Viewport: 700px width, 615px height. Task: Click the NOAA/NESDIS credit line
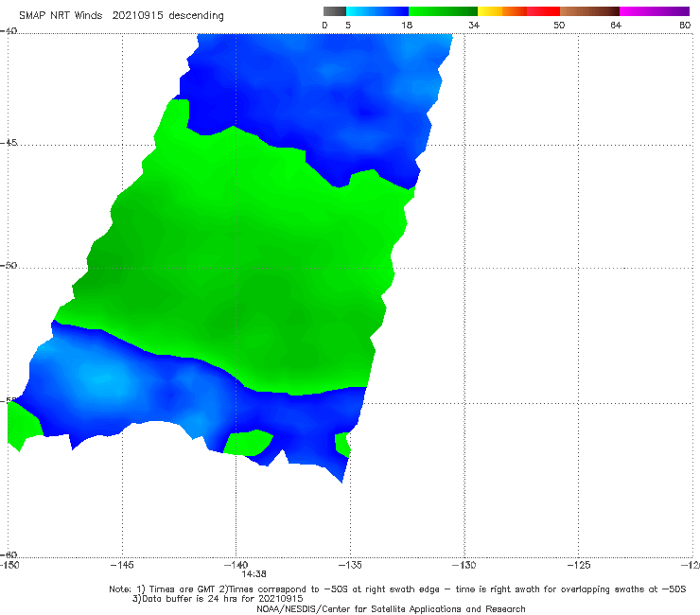[x=391, y=608]
